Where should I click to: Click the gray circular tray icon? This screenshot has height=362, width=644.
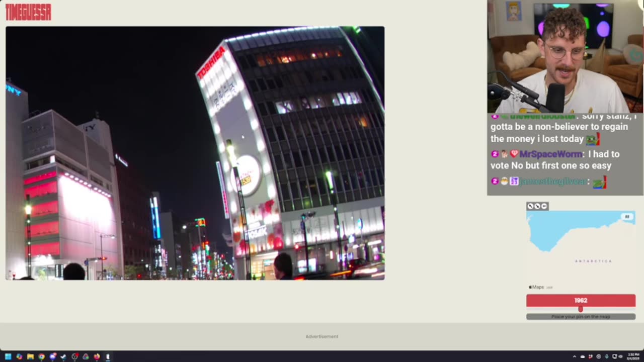(x=599, y=356)
